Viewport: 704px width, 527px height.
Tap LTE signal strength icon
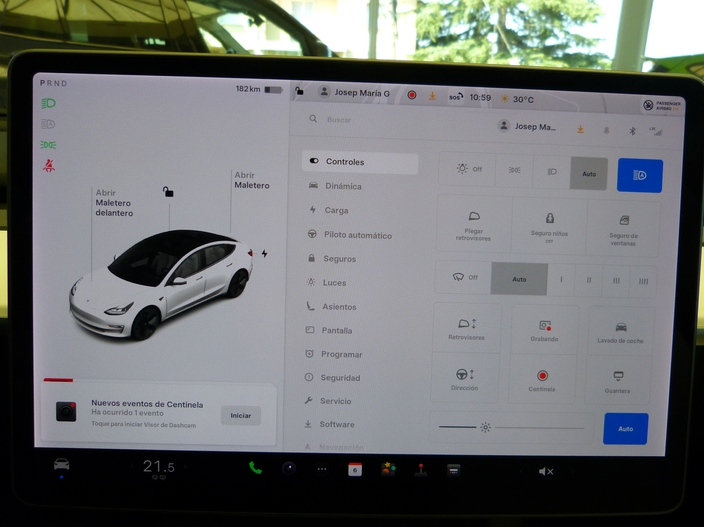[x=656, y=131]
